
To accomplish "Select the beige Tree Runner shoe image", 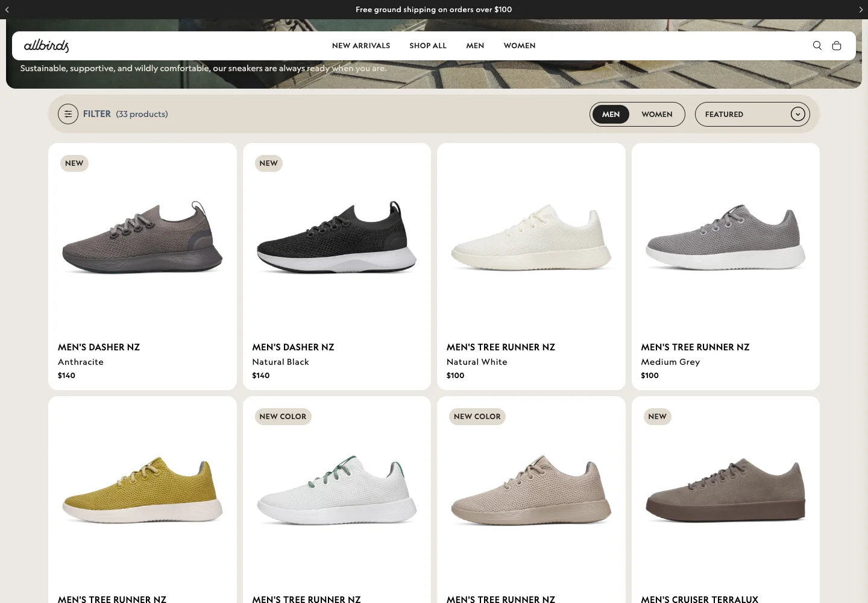I will pos(531,491).
